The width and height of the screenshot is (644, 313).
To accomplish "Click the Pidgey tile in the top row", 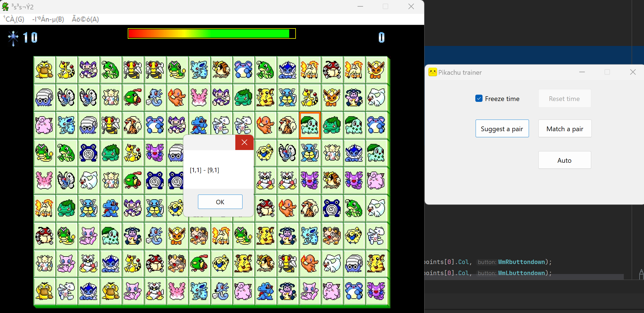I will point(221,70).
